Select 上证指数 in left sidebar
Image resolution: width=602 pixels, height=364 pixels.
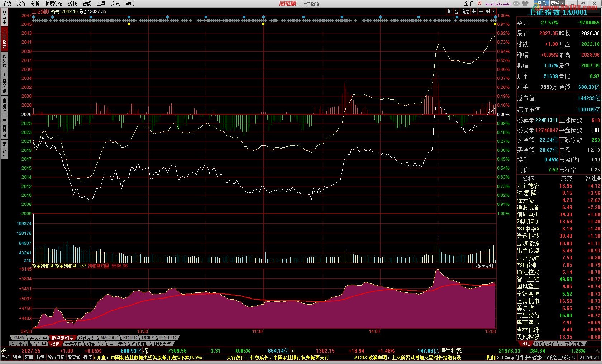pos(4,39)
